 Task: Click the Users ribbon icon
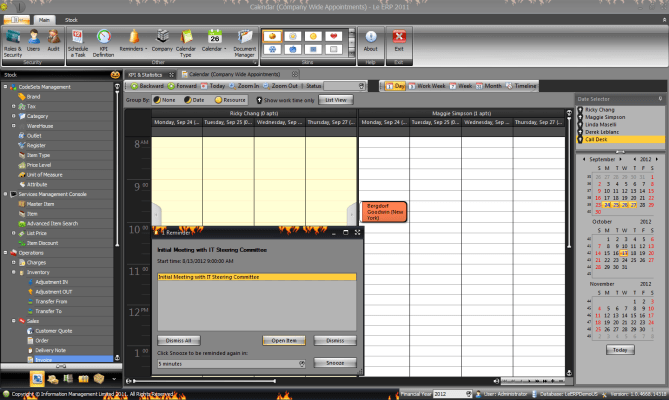[33, 40]
